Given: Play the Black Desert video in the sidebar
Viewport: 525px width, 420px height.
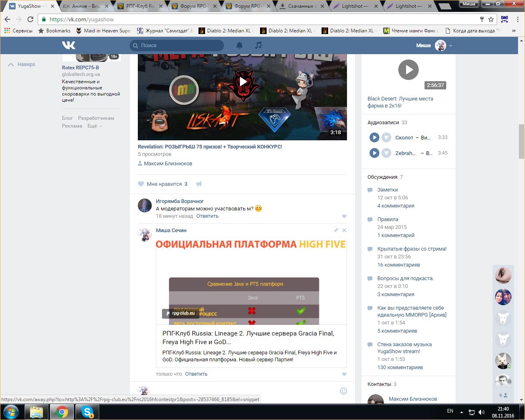Looking at the screenshot, I should pyautogui.click(x=409, y=70).
